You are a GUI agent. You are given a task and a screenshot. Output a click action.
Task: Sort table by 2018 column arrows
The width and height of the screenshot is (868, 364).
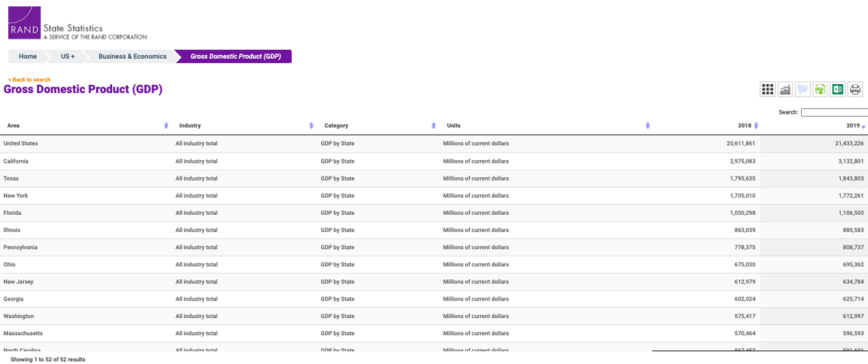tap(756, 126)
